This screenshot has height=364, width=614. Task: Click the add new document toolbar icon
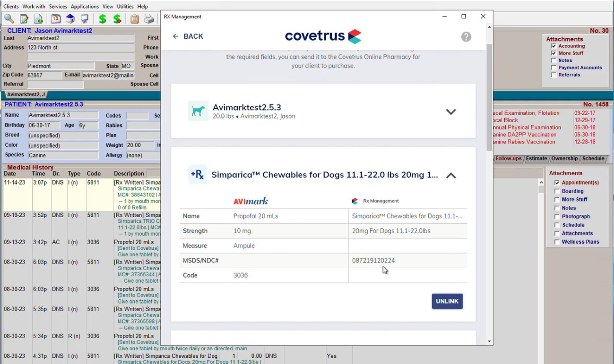point(39,19)
